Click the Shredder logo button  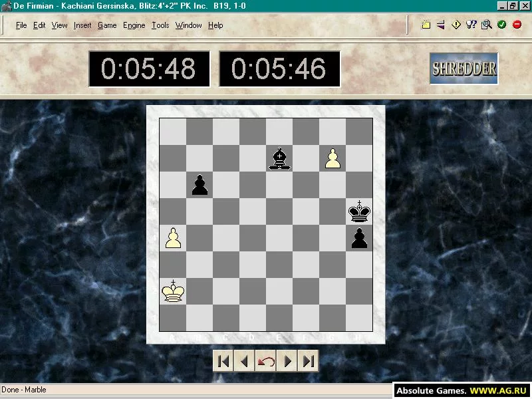(x=464, y=68)
